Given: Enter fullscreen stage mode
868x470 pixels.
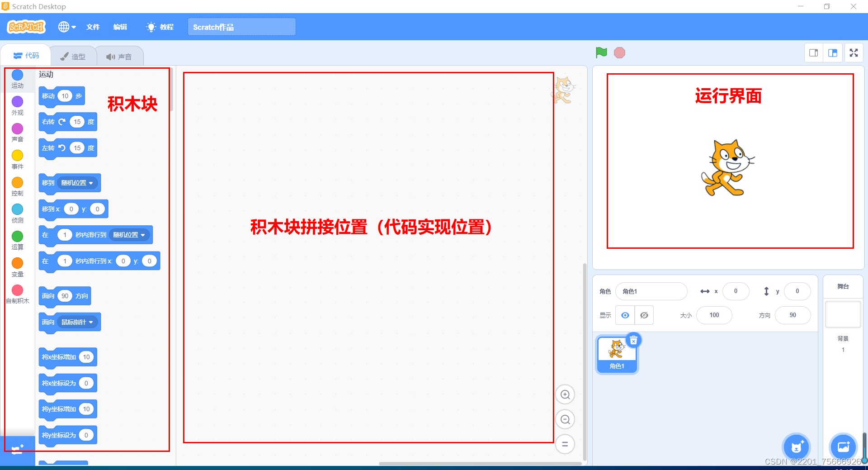Looking at the screenshot, I should [854, 52].
